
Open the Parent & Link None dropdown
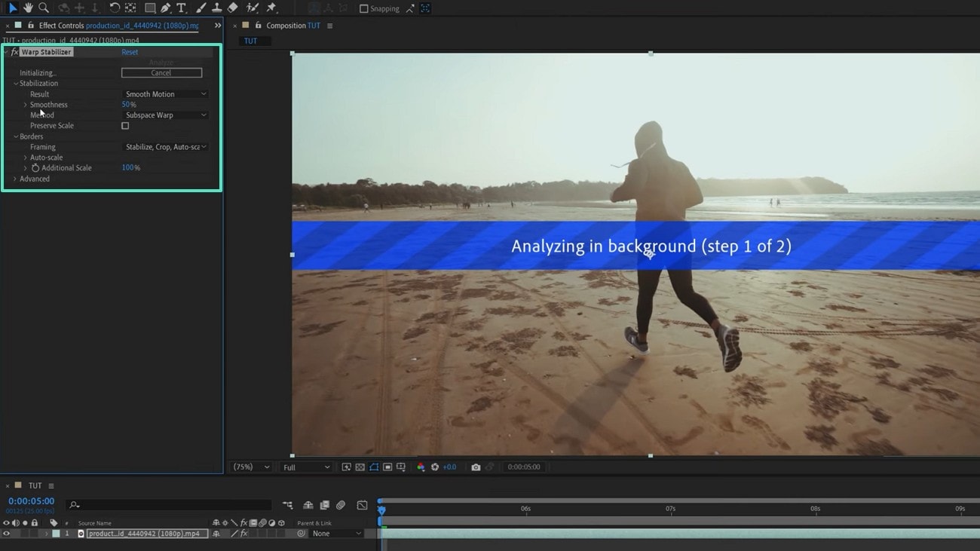tap(335, 533)
